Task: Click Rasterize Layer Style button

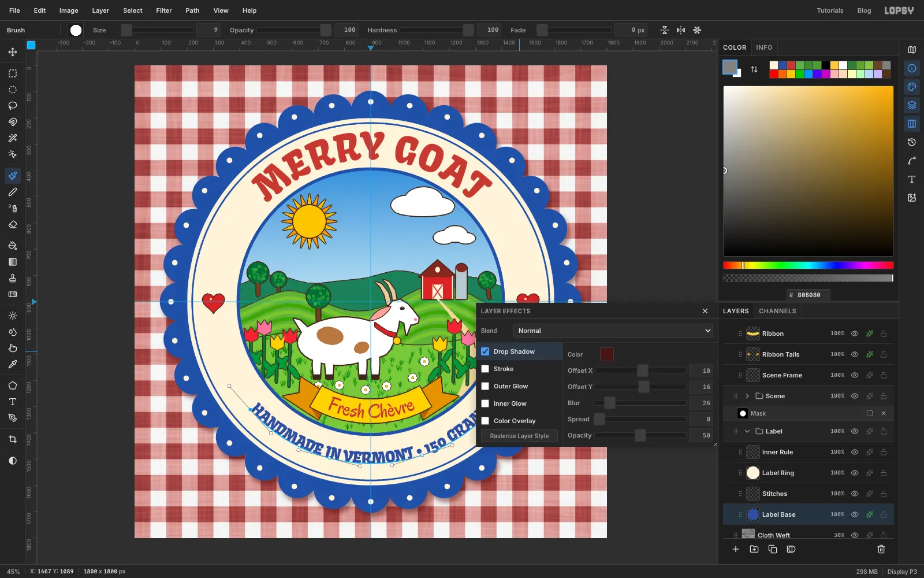Action: tap(519, 436)
